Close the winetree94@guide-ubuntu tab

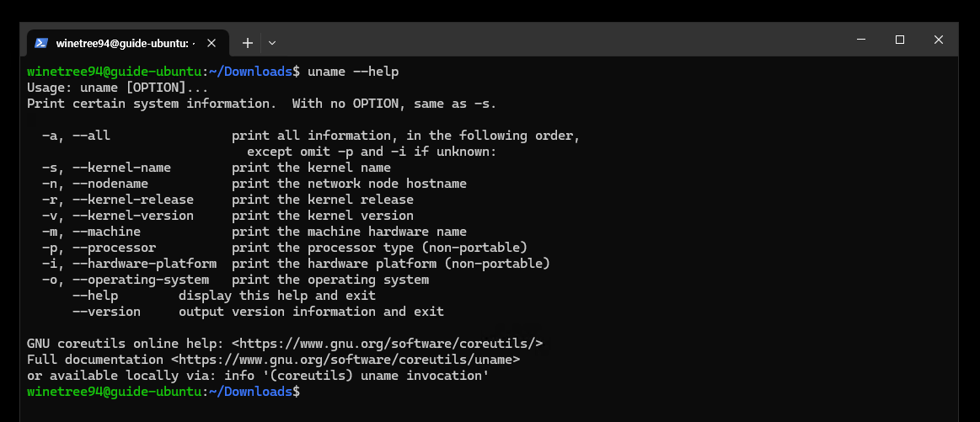tap(212, 43)
